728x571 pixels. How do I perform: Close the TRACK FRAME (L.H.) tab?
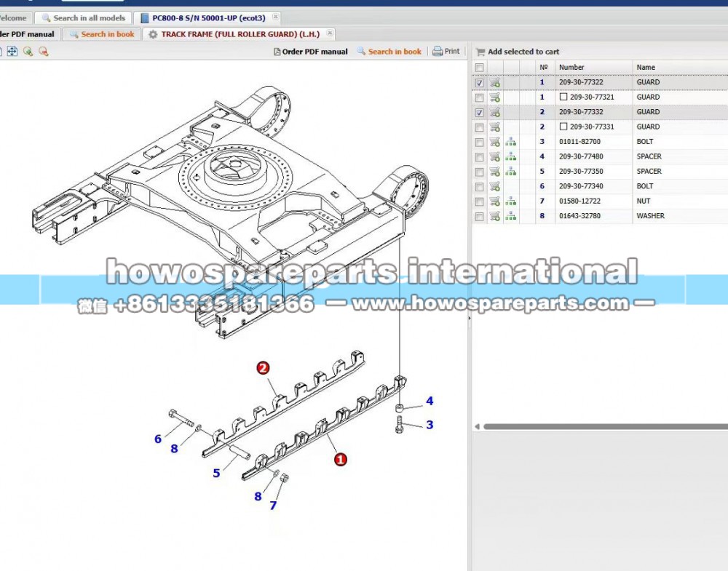click(x=330, y=33)
